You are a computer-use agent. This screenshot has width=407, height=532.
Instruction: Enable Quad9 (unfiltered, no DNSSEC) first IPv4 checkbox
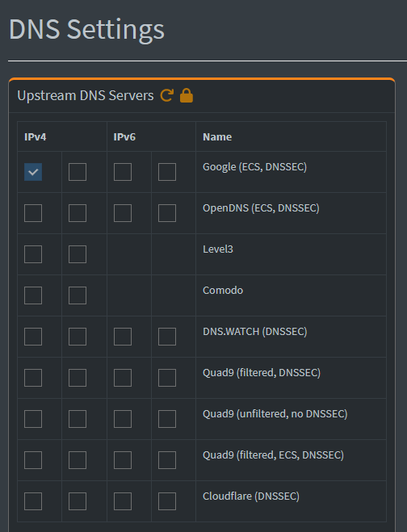[33, 419]
